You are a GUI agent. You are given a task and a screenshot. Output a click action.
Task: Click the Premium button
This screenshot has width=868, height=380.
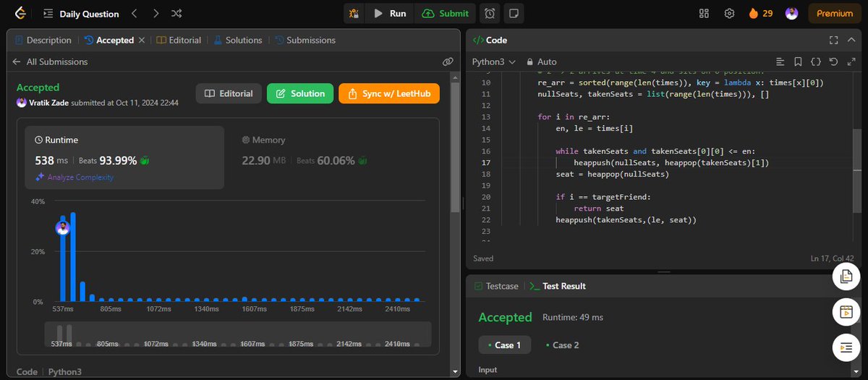[x=834, y=13]
